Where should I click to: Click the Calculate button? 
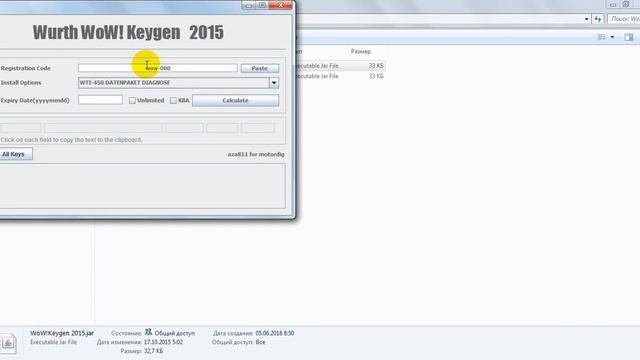pyautogui.click(x=236, y=100)
